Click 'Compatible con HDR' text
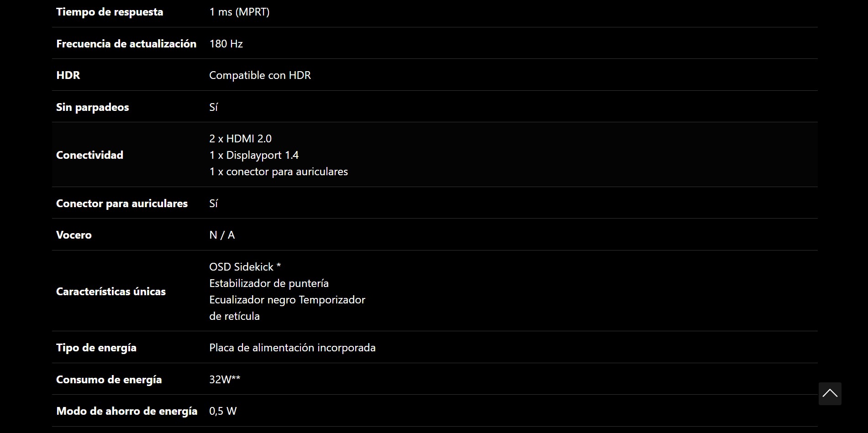This screenshot has width=868, height=433. coord(260,75)
